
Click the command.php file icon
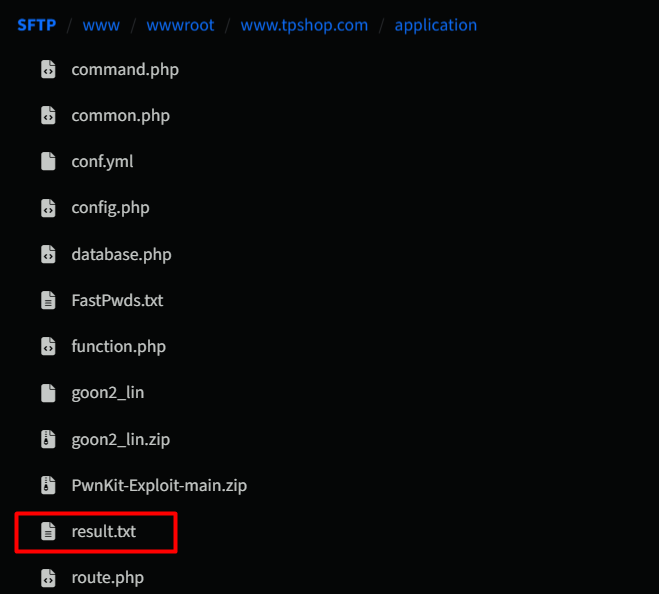47,70
